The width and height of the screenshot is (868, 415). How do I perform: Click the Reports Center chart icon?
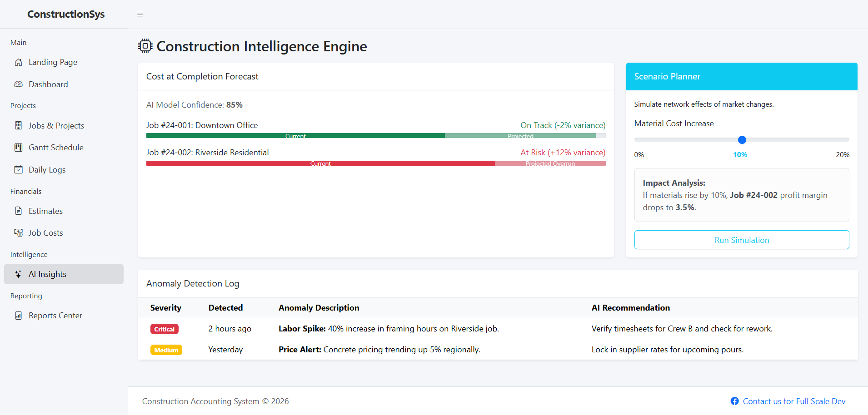18,315
